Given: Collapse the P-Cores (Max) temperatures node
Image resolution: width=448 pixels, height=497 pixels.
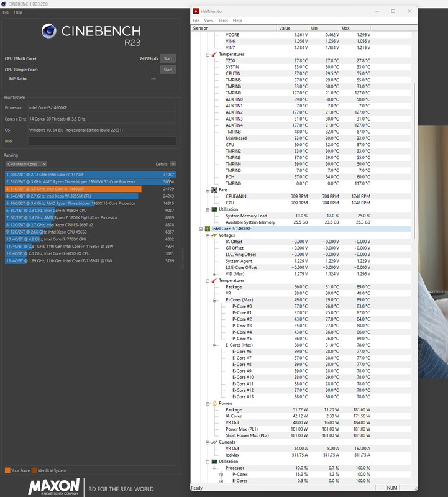Looking at the screenshot, I should (x=214, y=300).
